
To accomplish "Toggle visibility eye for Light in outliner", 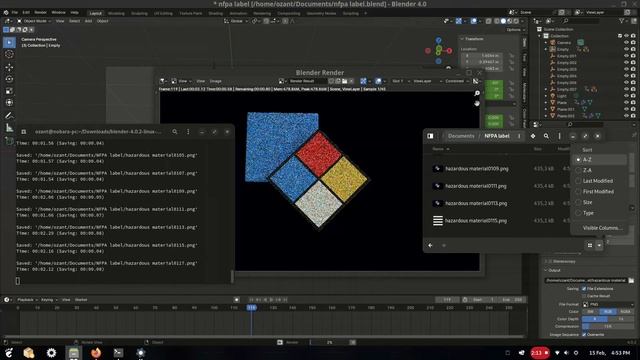I will click(626, 96).
